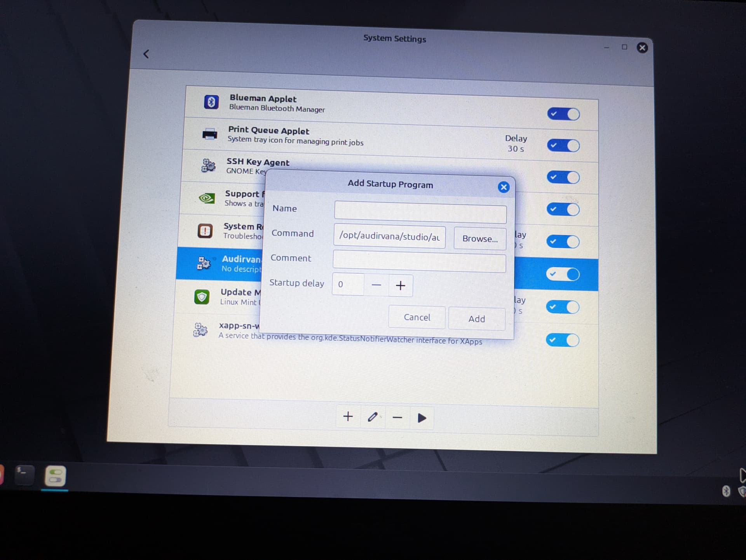Click Cancel in the Add Startup Program dialog

(417, 317)
